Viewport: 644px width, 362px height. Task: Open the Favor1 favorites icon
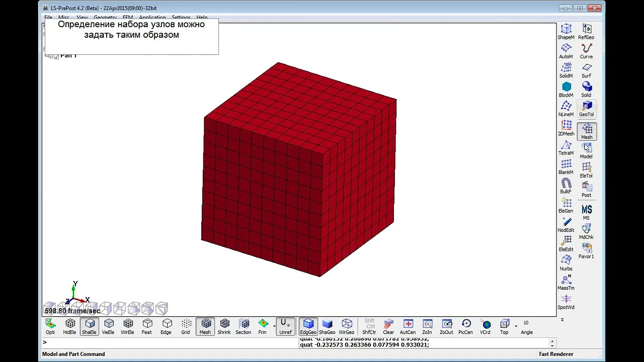point(586,250)
